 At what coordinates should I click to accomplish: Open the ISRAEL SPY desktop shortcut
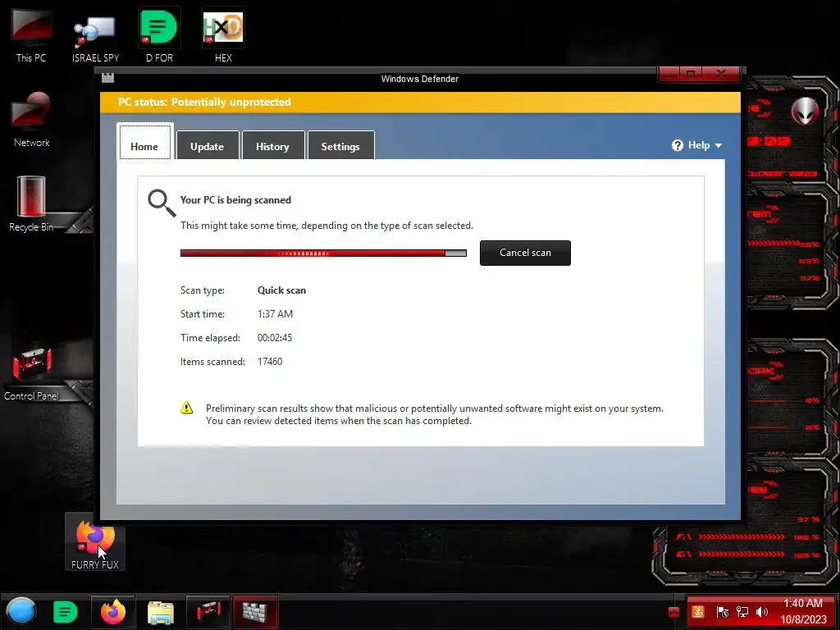point(95,36)
